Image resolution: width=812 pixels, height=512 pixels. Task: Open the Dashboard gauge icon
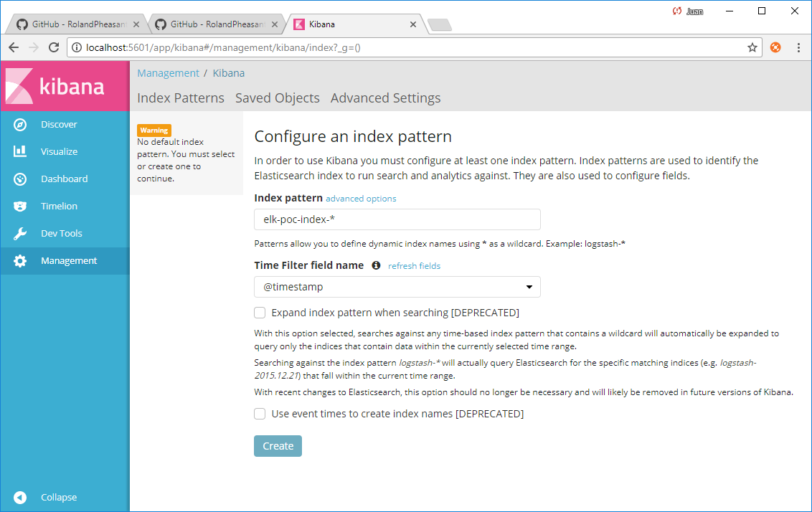pyautogui.click(x=19, y=179)
